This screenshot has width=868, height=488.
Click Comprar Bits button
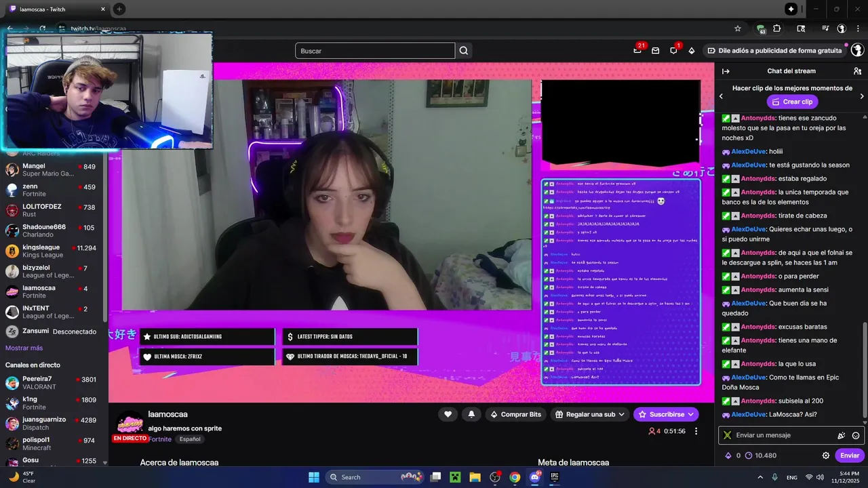coord(515,414)
